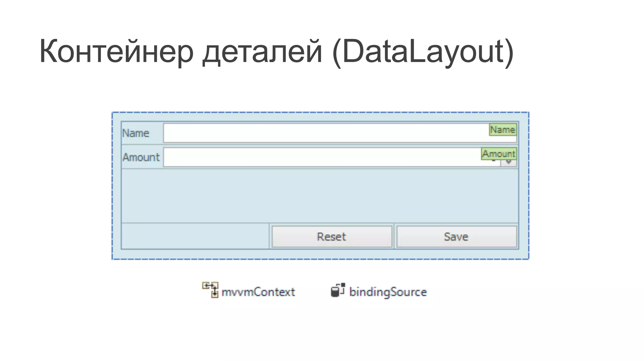Viewport: 644px width, 362px height.
Task: Click the bindingSource component label
Action: tap(388, 292)
